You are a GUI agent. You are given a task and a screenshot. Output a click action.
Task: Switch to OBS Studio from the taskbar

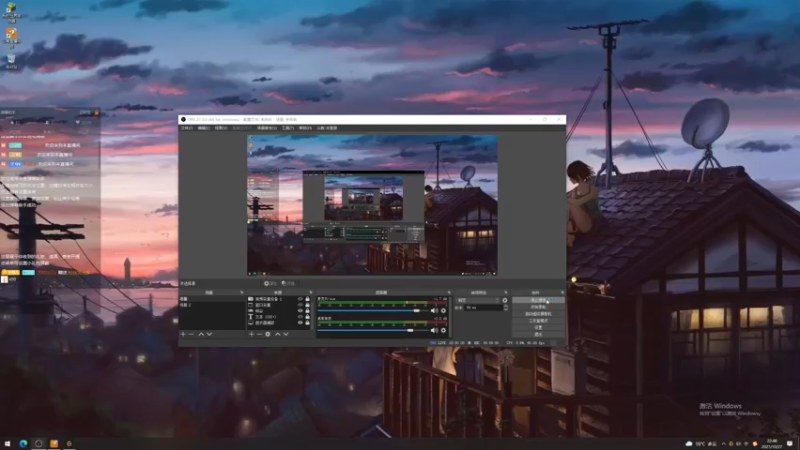tap(38, 443)
